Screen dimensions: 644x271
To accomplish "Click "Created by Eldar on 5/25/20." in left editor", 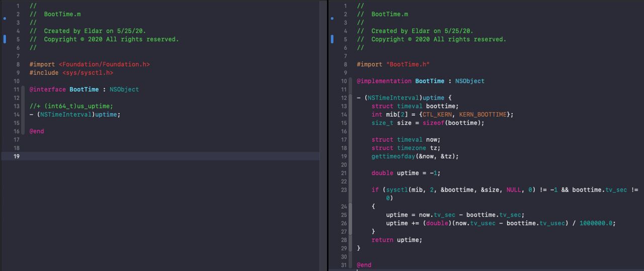I will coord(95,31).
